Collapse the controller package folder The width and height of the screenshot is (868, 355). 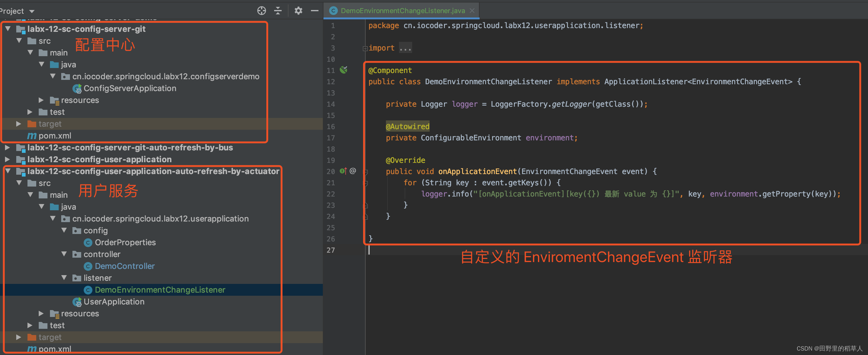pyautogui.click(x=64, y=254)
